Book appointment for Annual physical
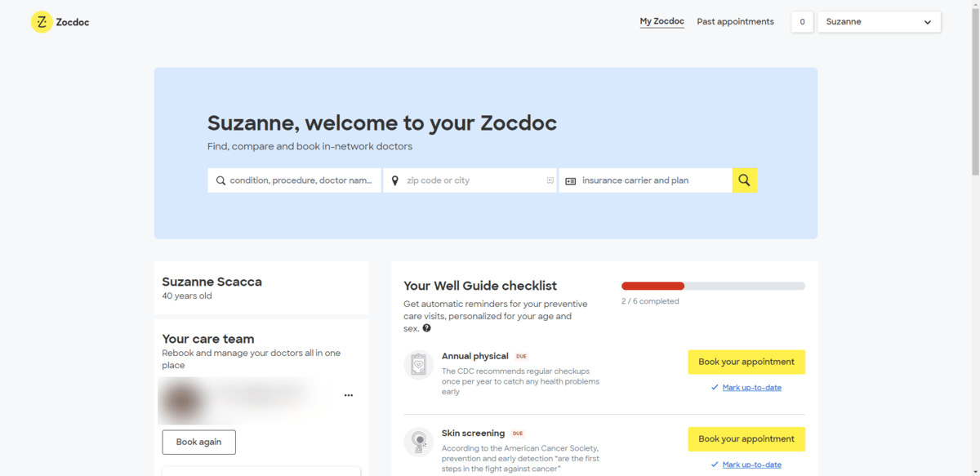The height and width of the screenshot is (476, 980). (x=746, y=362)
